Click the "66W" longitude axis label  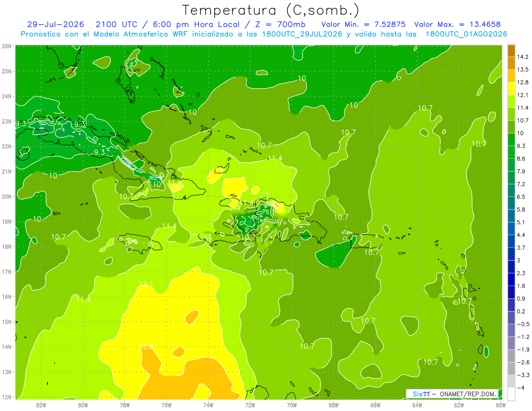click(x=376, y=405)
